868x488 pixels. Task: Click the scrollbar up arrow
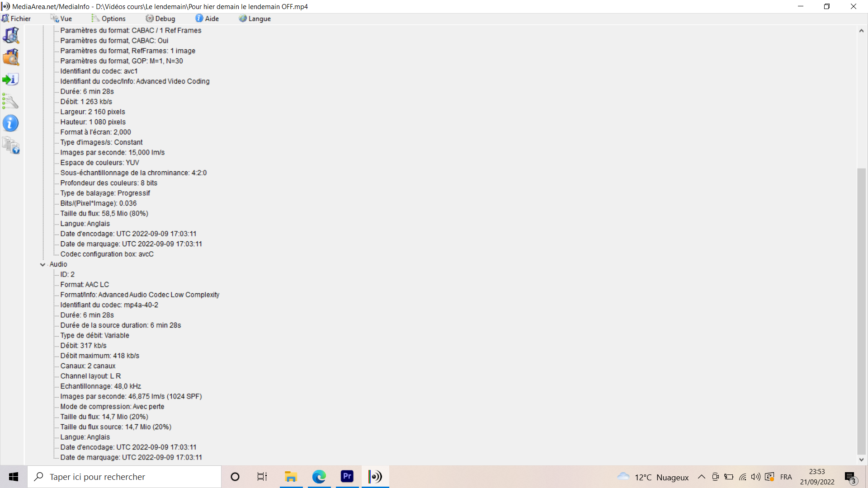point(862,31)
